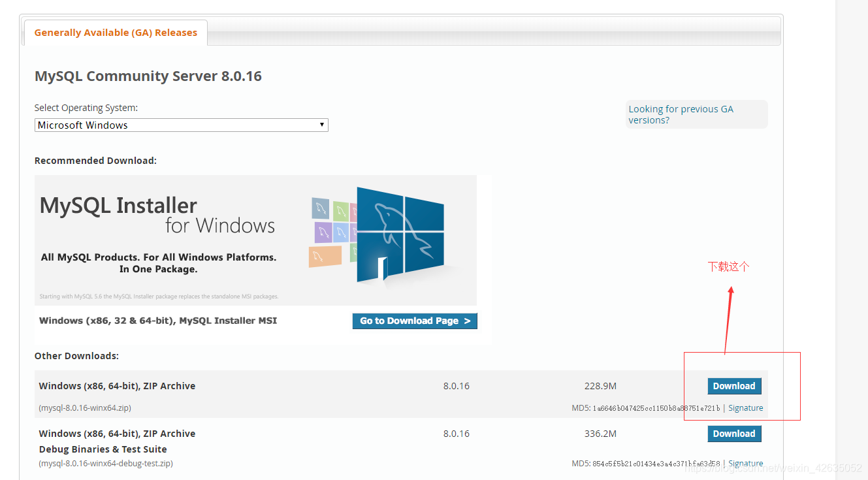868x480 pixels.
Task: Select the 336.2M file size value
Action: coord(600,434)
